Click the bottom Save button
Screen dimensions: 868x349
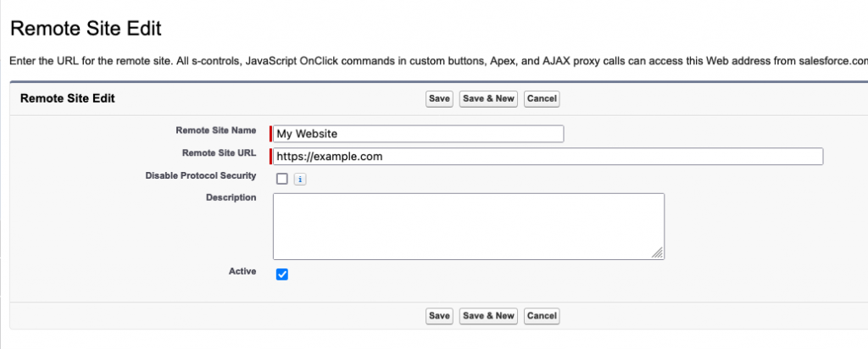click(x=439, y=316)
